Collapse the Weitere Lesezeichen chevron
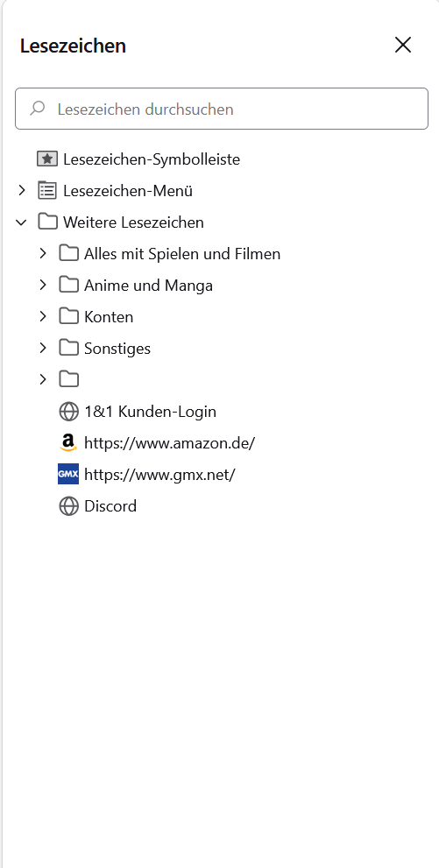The width and height of the screenshot is (439, 868). (x=22, y=222)
